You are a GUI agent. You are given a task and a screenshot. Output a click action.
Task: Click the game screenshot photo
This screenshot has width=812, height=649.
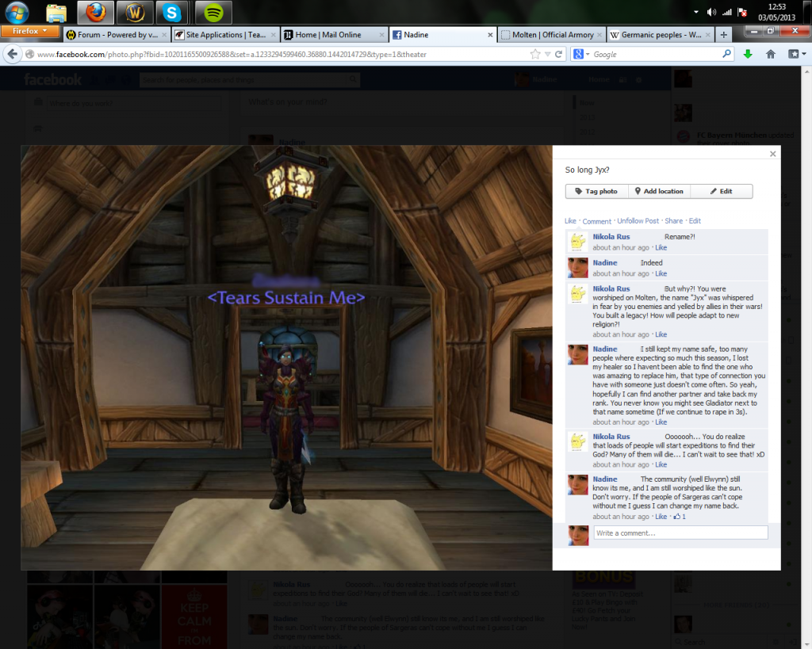click(x=286, y=357)
